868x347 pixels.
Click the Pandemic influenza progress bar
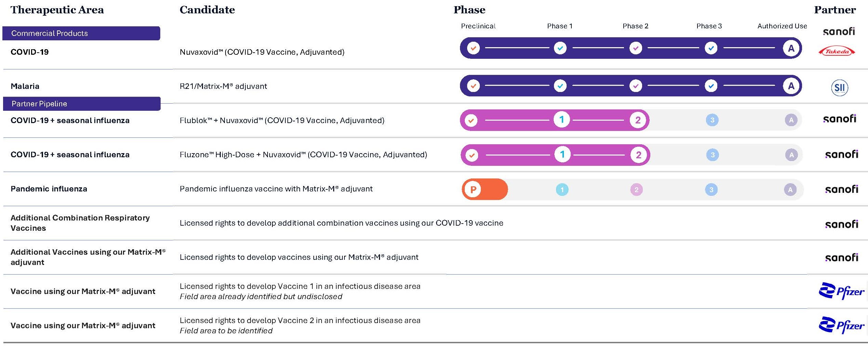coord(632,189)
